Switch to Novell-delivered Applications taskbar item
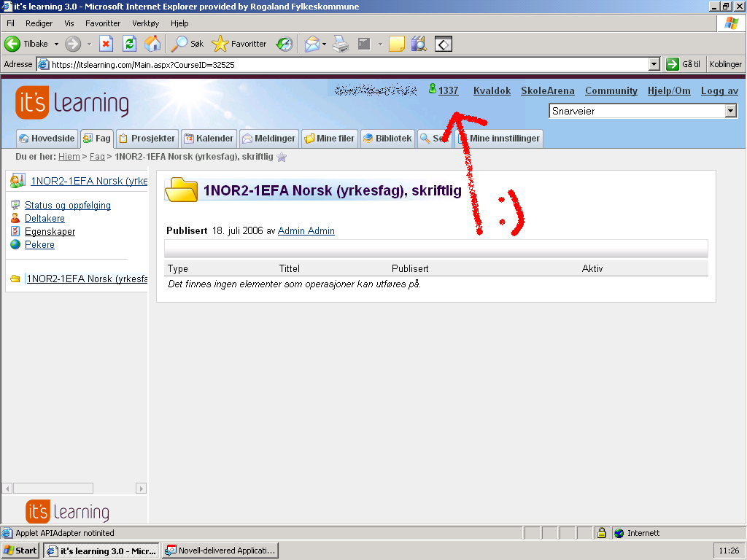The height and width of the screenshot is (560, 747). click(220, 551)
